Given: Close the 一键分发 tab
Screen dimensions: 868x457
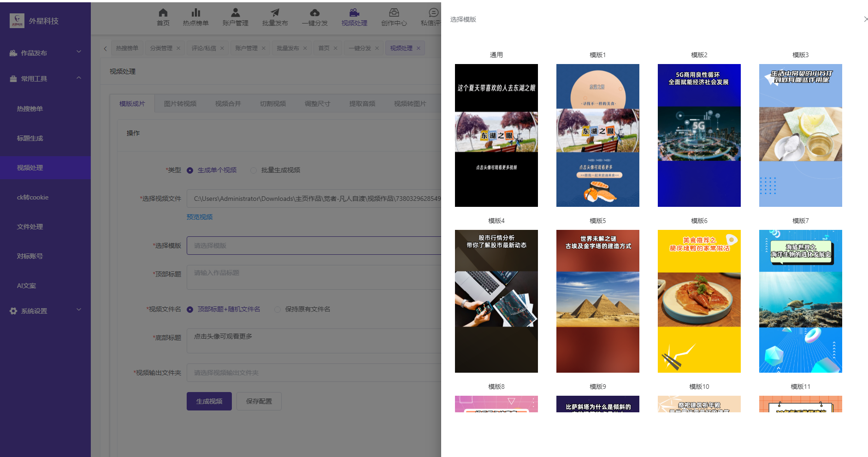Looking at the screenshot, I should (377, 48).
